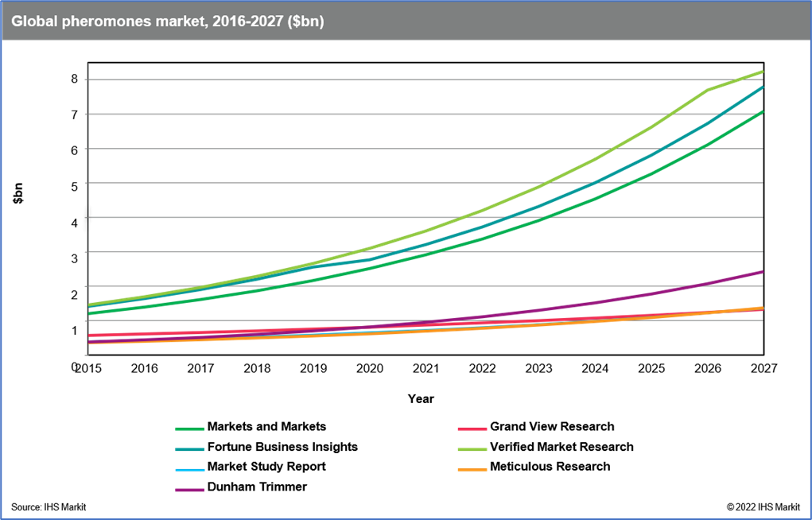Select the teal legend marker
The height and width of the screenshot is (520, 812).
point(190,449)
